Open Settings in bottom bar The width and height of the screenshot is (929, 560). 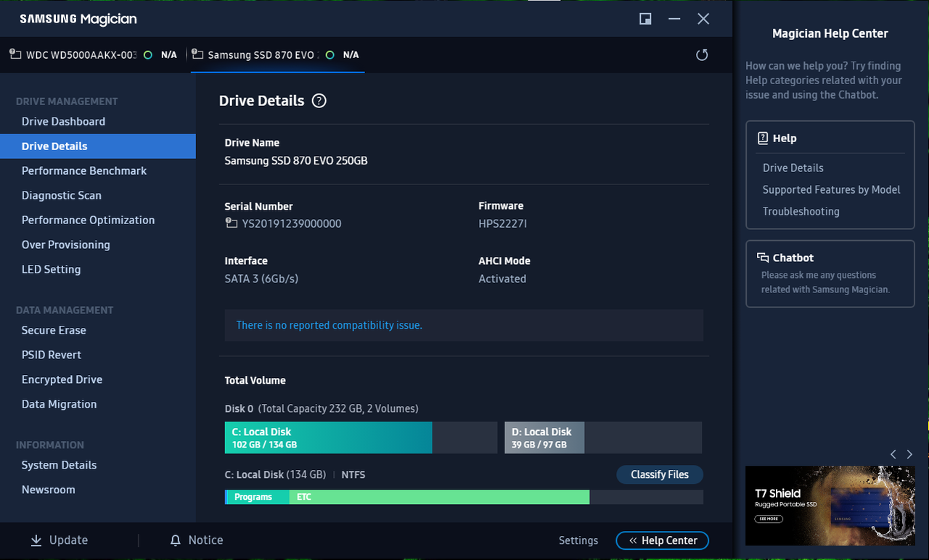578,540
